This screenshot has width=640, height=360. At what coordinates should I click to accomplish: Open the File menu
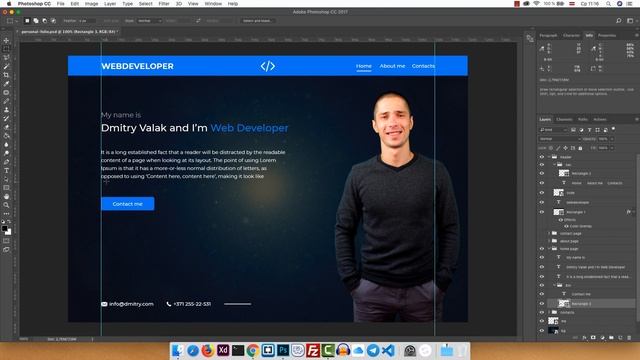61,4
